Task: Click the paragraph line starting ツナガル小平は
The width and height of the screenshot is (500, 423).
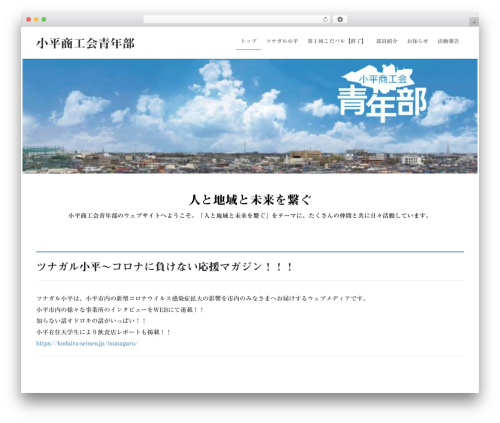Action: (201, 298)
